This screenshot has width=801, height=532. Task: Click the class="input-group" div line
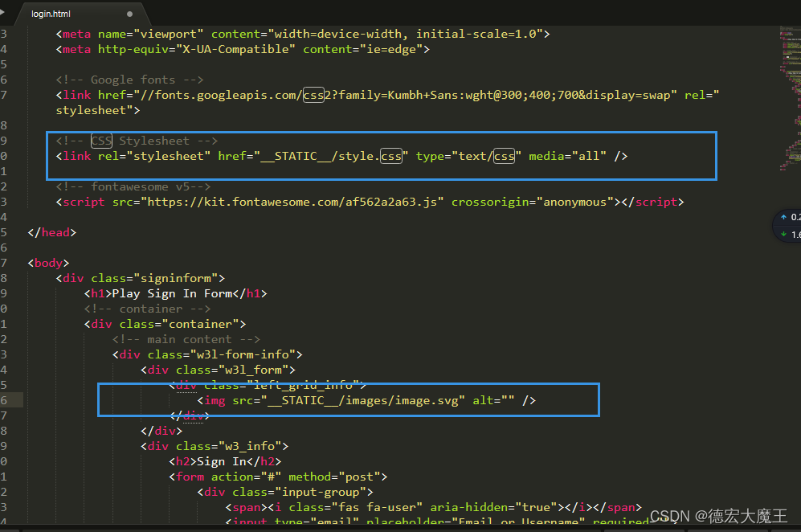[285, 493]
